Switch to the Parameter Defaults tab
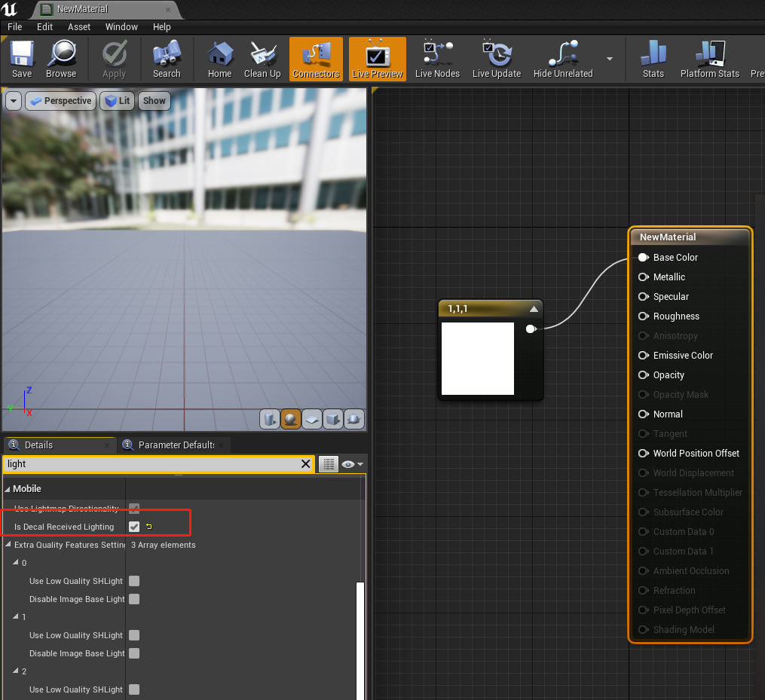Viewport: 765px width, 700px height. pos(174,445)
